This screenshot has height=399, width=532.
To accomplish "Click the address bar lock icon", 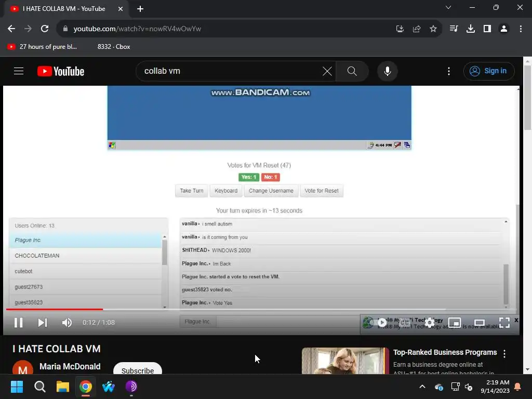I will [x=65, y=29].
